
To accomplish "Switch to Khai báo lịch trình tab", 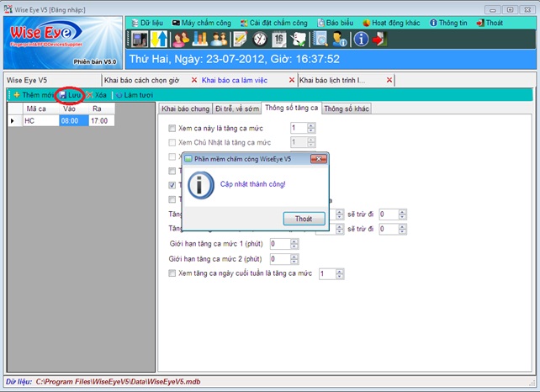I will (x=332, y=80).
